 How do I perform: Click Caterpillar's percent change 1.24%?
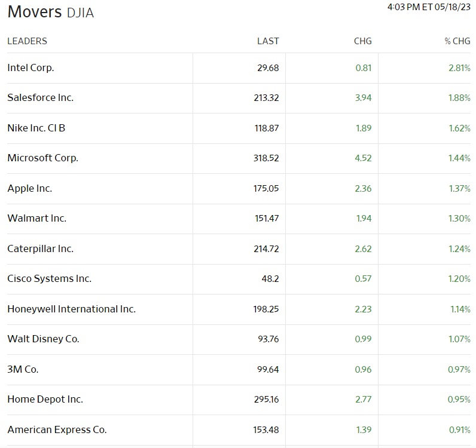click(x=460, y=249)
